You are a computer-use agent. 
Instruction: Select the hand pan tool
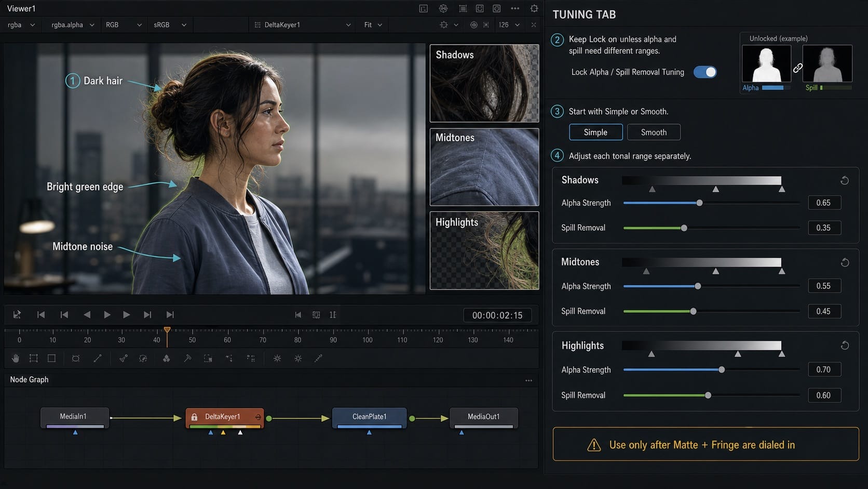click(x=16, y=359)
